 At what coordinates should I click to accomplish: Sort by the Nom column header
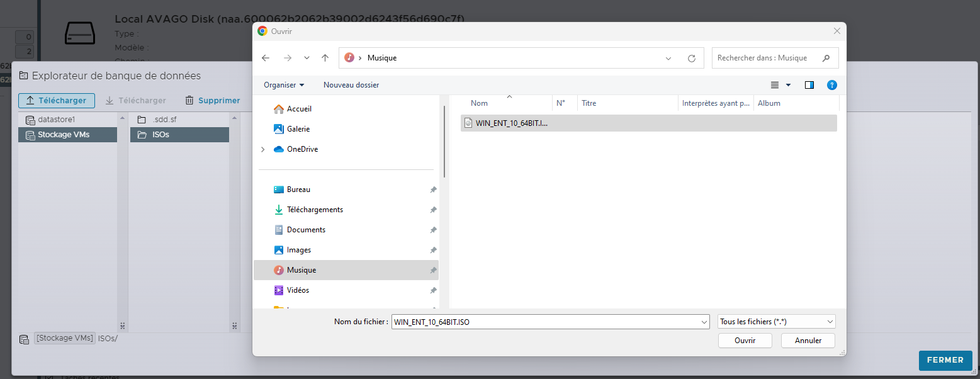[480, 103]
